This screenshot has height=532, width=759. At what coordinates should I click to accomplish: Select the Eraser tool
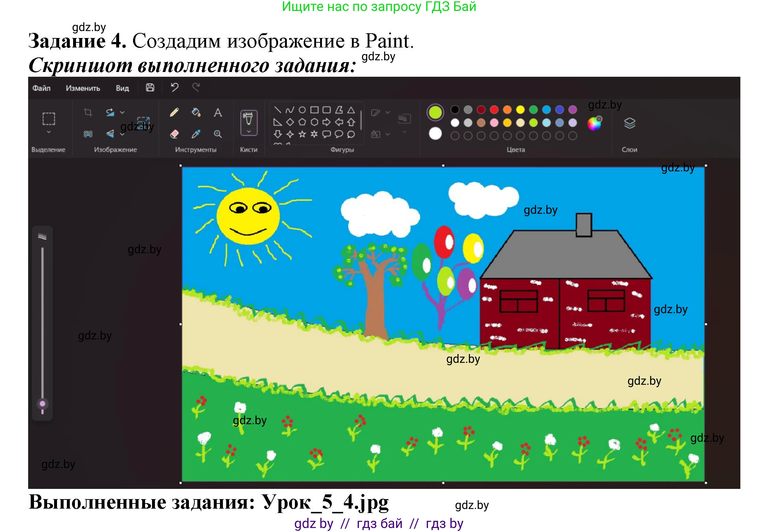coord(174,134)
